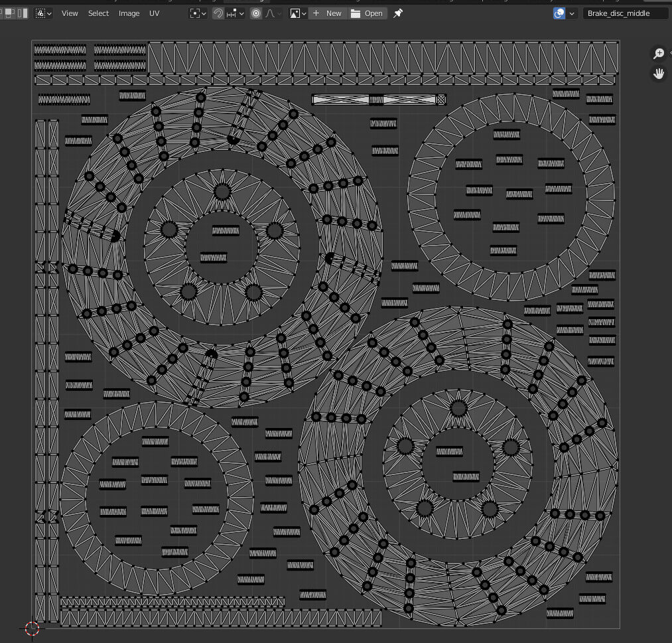Open the proportional falloff curve dropdown
This screenshot has height=643, width=672.
pyautogui.click(x=273, y=13)
